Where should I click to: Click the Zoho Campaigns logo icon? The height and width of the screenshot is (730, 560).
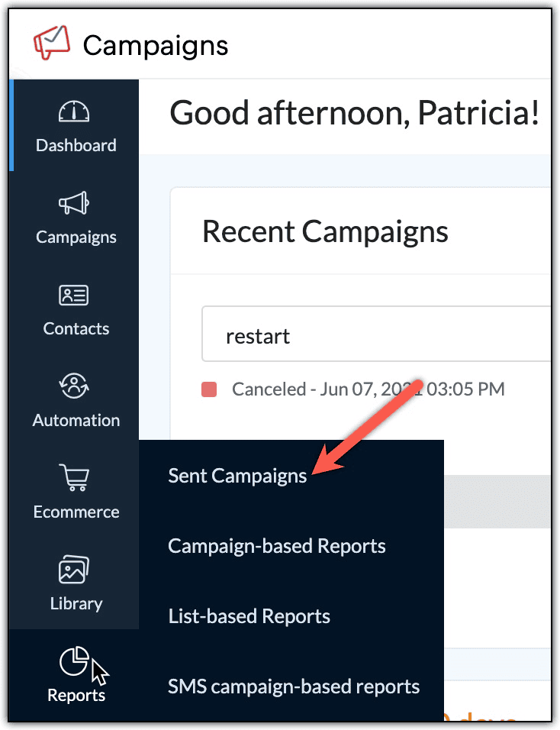click(52, 42)
